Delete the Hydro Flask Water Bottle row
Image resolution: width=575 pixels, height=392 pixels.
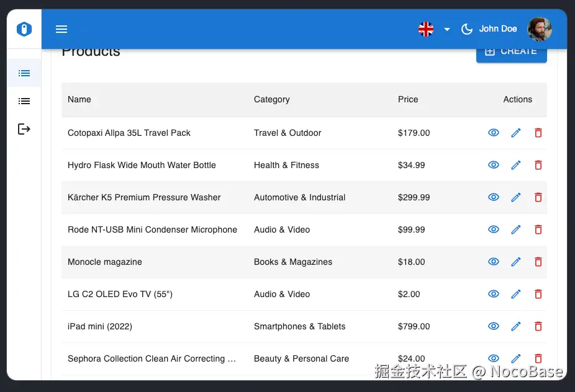pyautogui.click(x=538, y=165)
